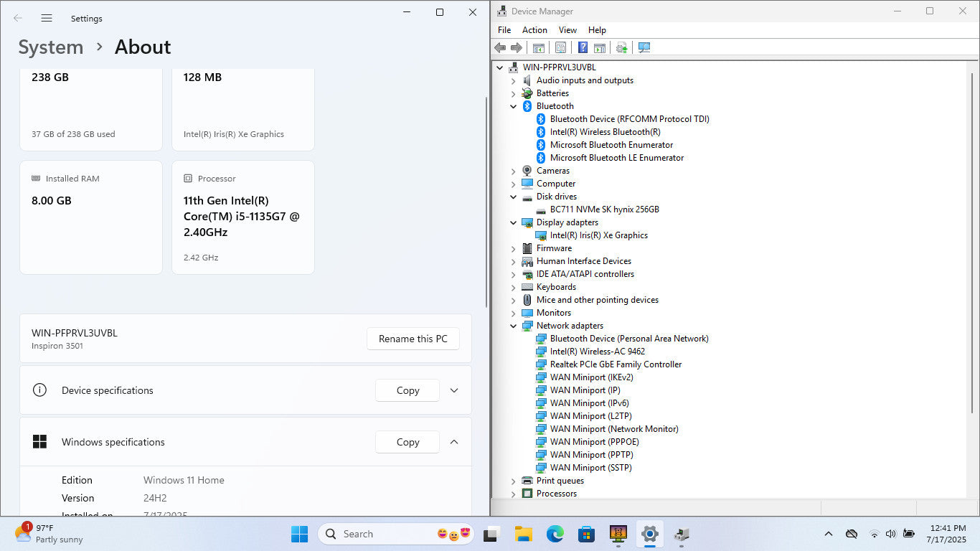Open Microsoft Edge from the taskbar
The height and width of the screenshot is (551, 980).
pyautogui.click(x=555, y=534)
